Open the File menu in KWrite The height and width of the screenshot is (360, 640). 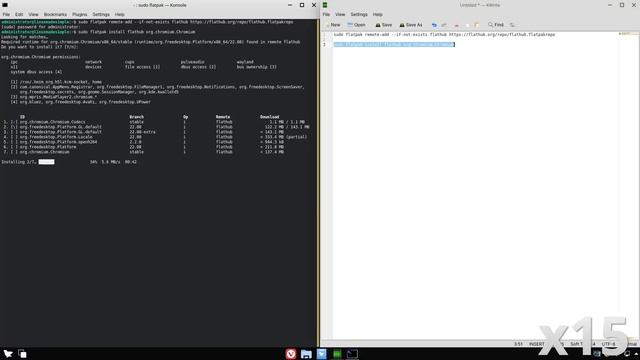[x=326, y=14]
